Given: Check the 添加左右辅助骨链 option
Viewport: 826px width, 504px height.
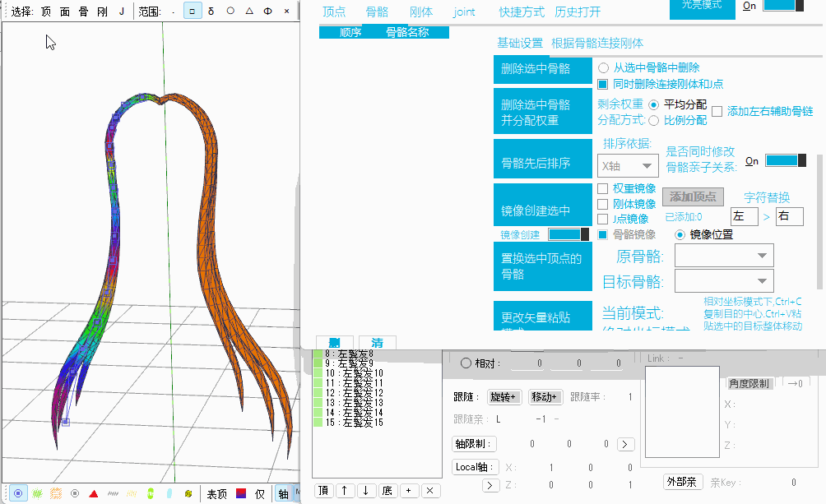Looking at the screenshot, I should [x=717, y=112].
